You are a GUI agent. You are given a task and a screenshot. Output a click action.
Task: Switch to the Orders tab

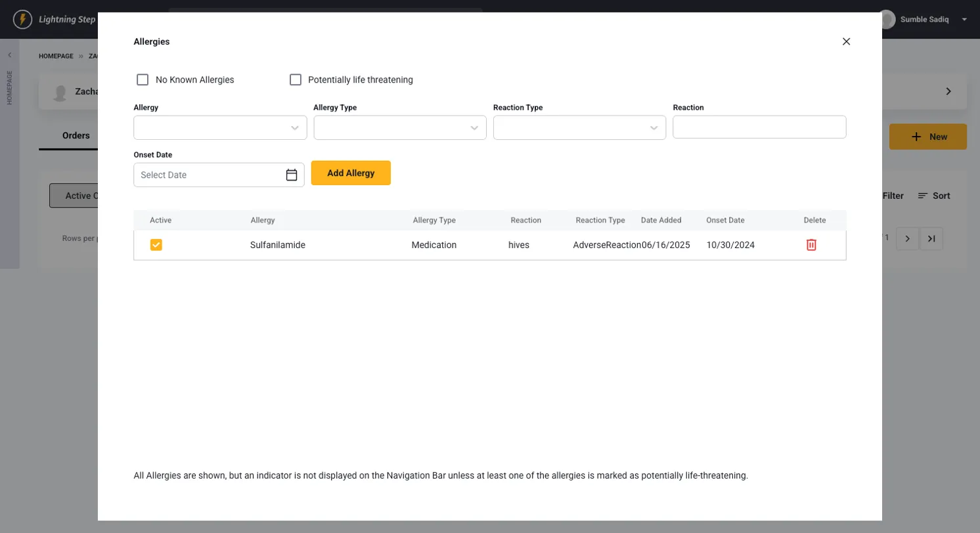coord(76,136)
